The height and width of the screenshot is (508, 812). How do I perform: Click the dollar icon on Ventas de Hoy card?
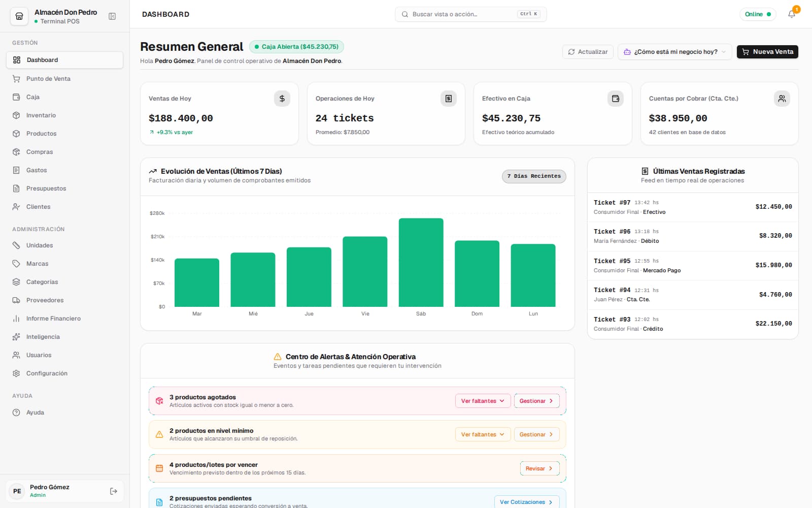point(282,99)
